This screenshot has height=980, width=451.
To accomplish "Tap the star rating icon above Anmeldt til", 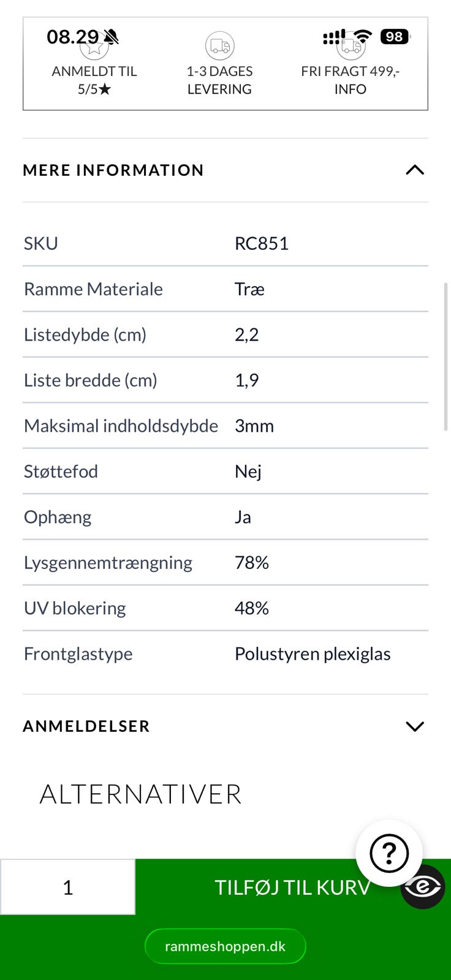I will [94, 46].
